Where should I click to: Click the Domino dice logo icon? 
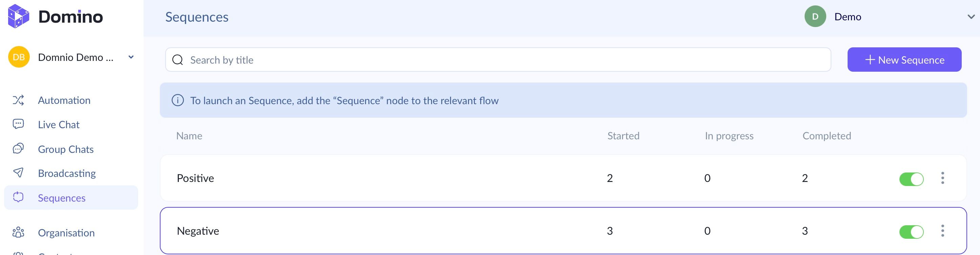pyautogui.click(x=18, y=16)
